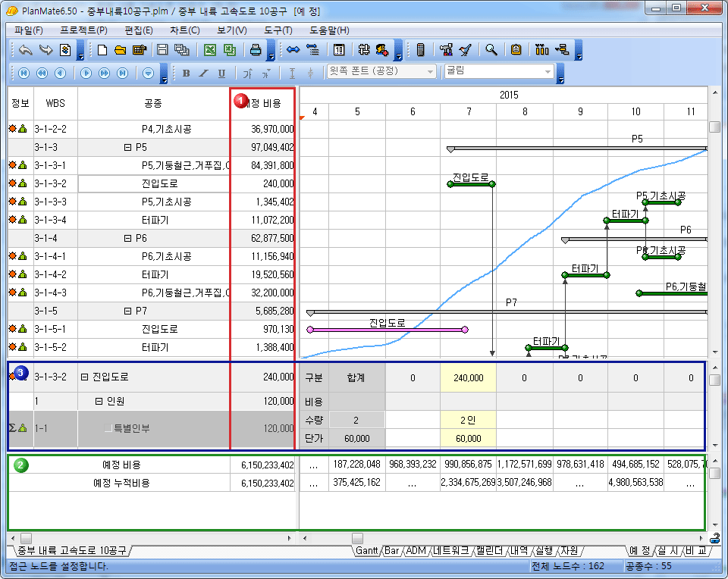Screen dimensions: 728x579
Task: Open the 굴림 font name dropdown
Action: pyautogui.click(x=548, y=71)
